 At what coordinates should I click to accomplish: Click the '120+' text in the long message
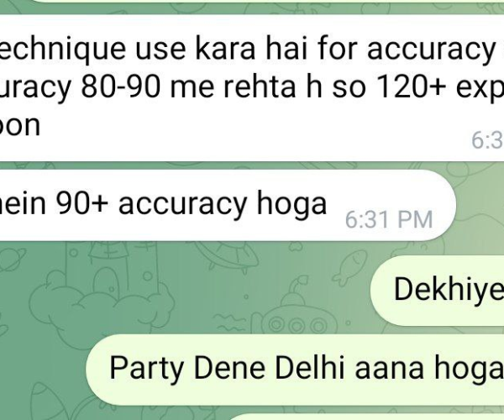410,87
